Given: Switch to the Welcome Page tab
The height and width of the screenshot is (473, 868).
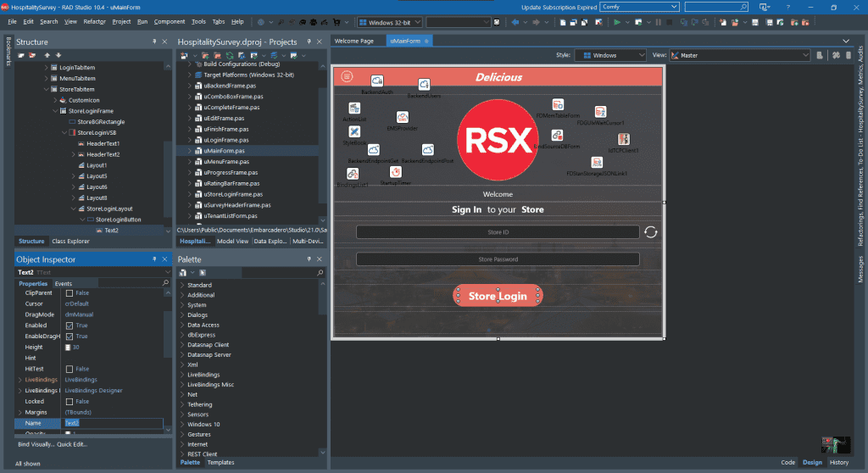Looking at the screenshot, I should tap(353, 41).
